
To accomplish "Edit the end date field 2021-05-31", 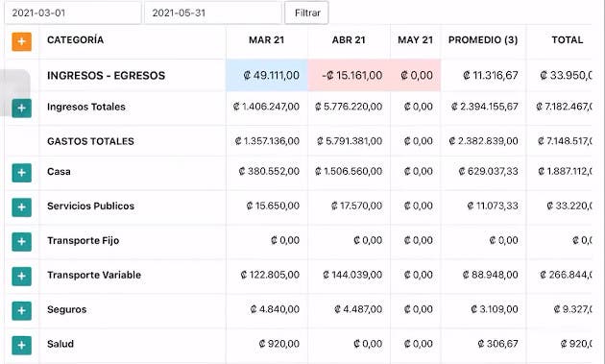I will (213, 12).
